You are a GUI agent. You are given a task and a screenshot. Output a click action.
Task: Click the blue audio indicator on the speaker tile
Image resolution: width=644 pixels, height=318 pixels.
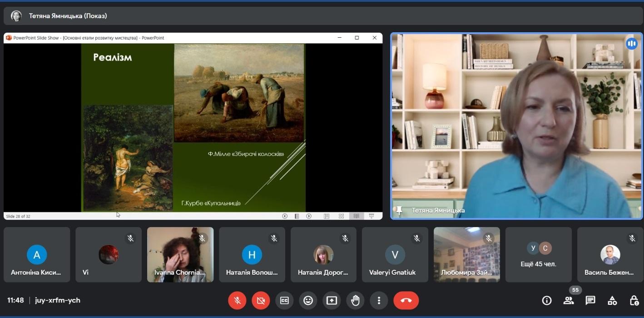tap(631, 44)
